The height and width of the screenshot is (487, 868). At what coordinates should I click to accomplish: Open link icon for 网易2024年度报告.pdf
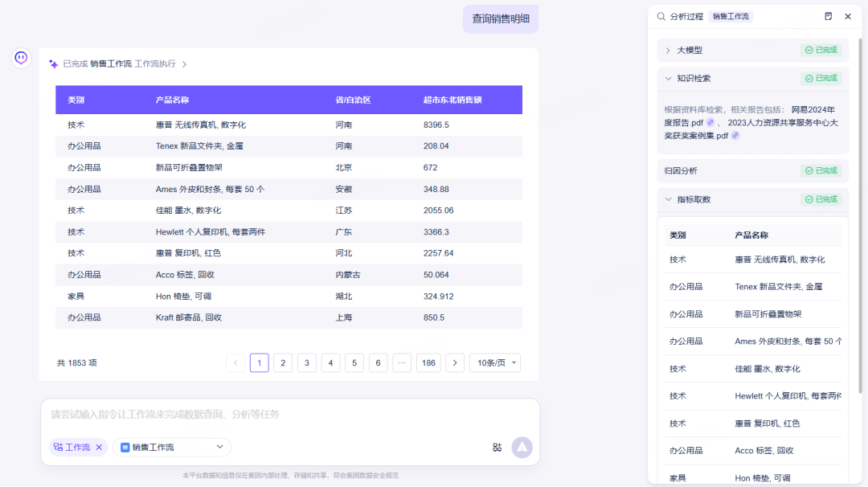point(710,122)
